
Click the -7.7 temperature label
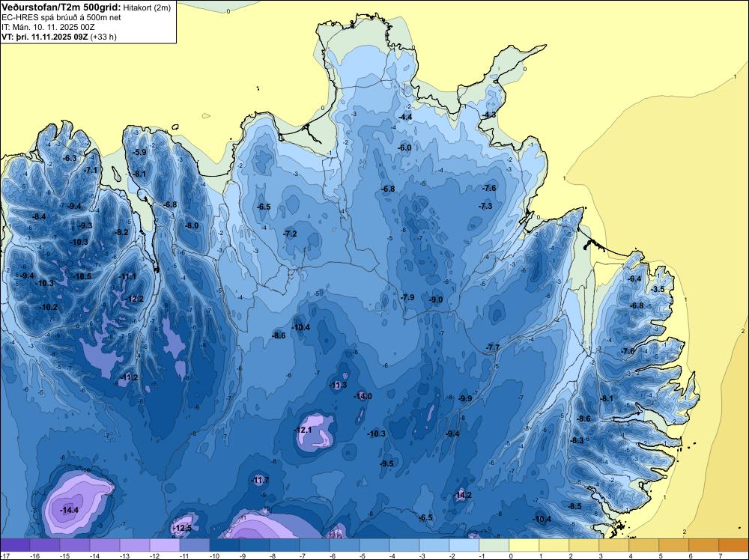(492, 347)
